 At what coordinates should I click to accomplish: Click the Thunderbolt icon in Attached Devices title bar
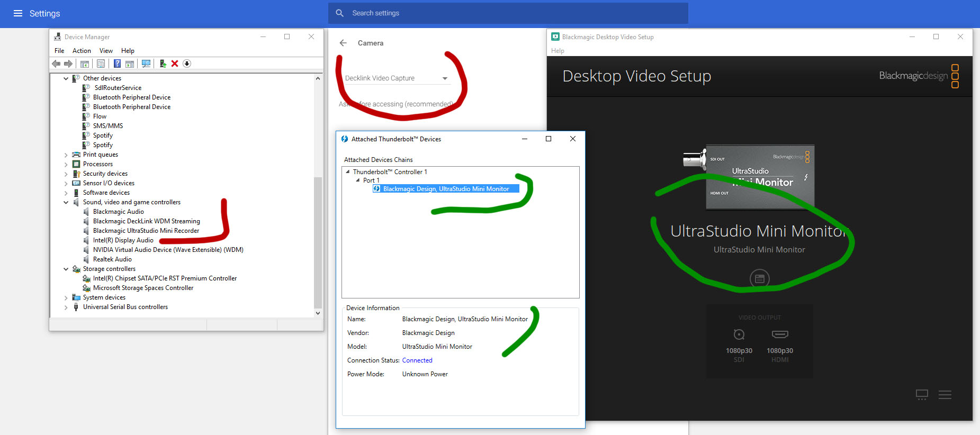point(345,139)
